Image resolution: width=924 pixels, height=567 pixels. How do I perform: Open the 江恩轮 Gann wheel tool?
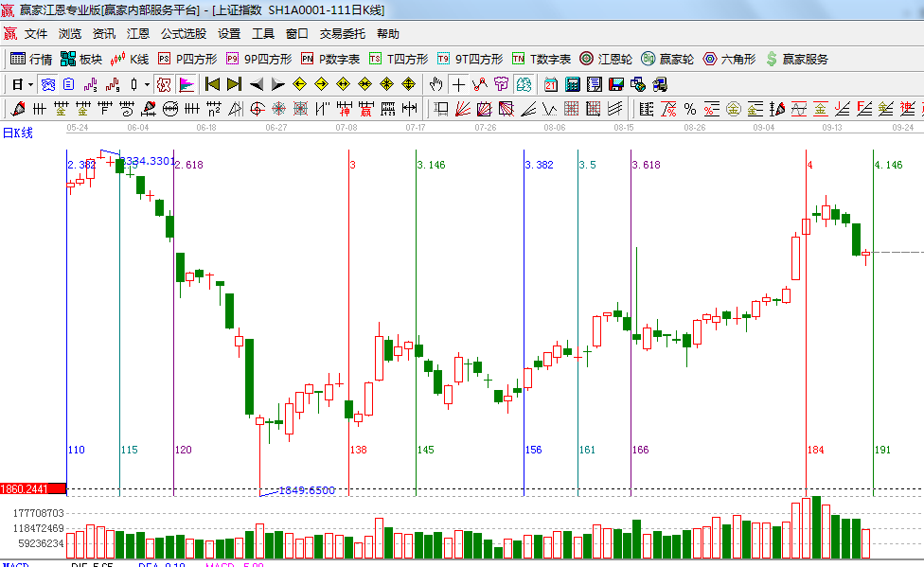605,59
